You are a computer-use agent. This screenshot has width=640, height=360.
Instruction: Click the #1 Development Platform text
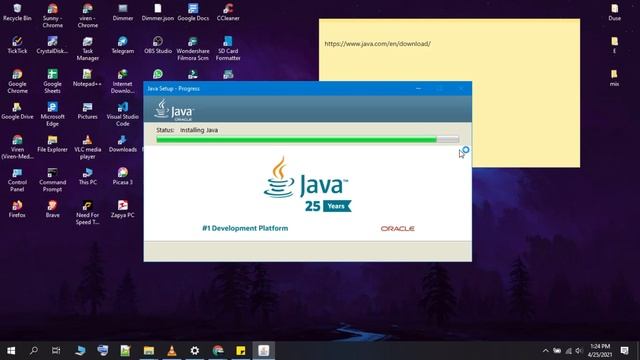coord(245,228)
